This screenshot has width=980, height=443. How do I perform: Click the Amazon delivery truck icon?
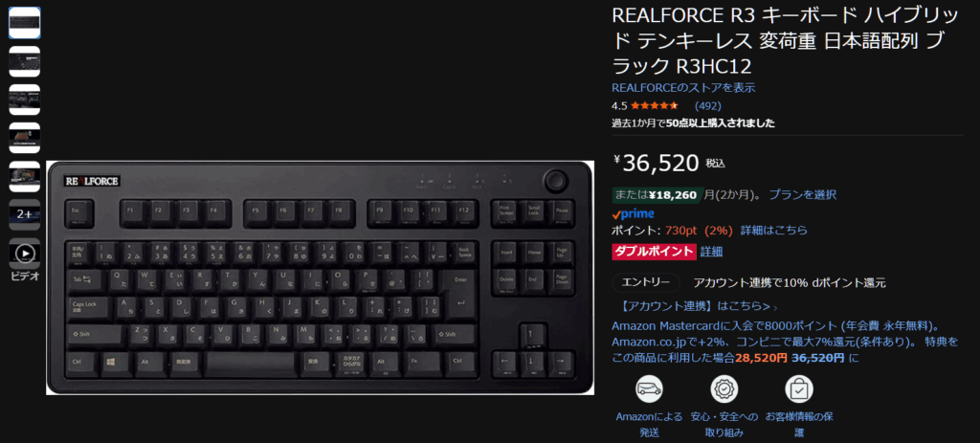tap(649, 388)
